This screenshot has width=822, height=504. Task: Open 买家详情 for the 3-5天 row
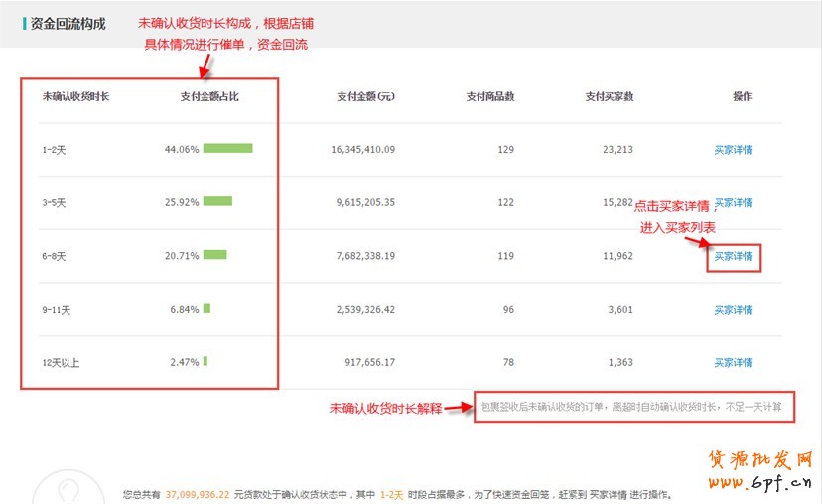click(x=733, y=202)
